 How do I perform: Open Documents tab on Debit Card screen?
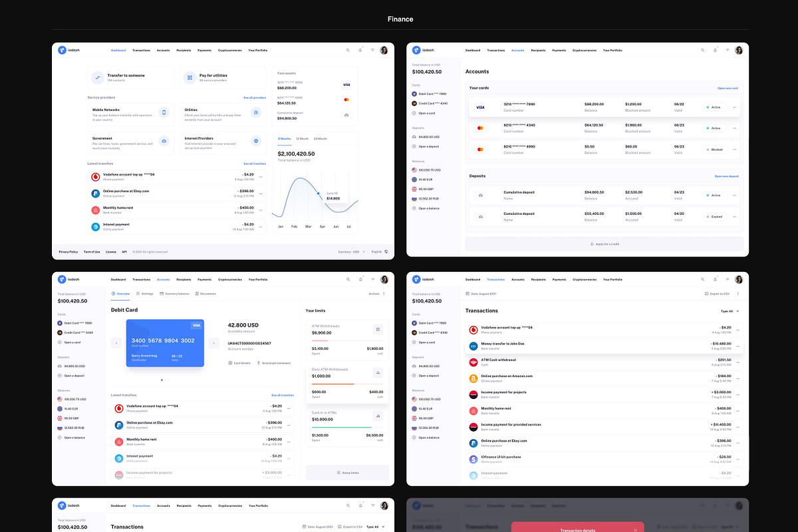click(x=205, y=293)
